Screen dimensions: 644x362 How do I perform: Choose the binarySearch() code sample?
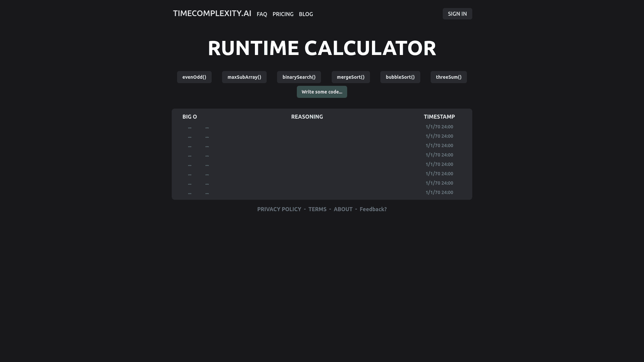point(299,77)
